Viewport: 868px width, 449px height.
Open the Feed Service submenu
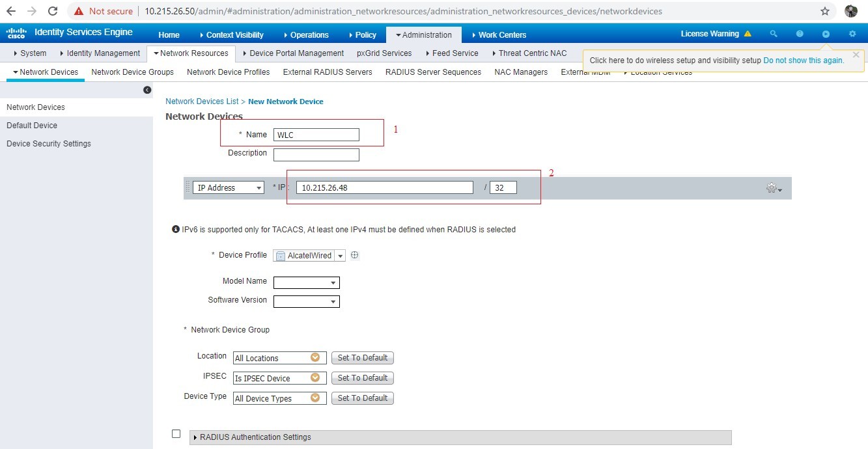[451, 53]
